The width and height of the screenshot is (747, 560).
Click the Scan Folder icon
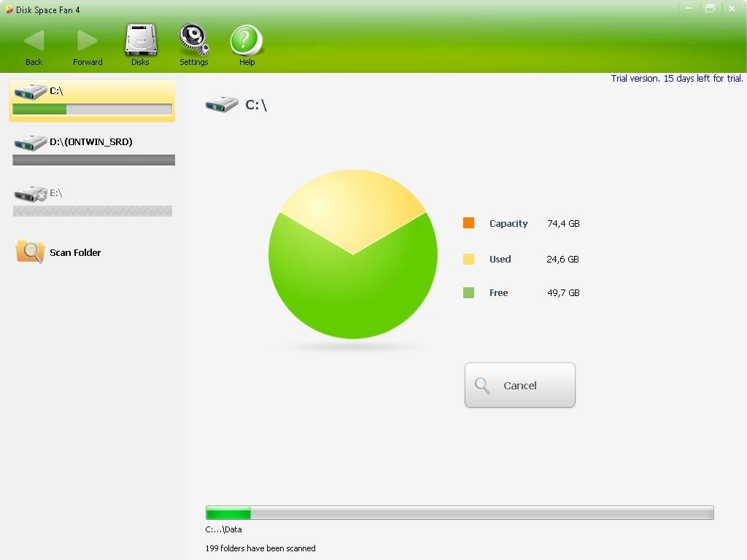tap(30, 251)
